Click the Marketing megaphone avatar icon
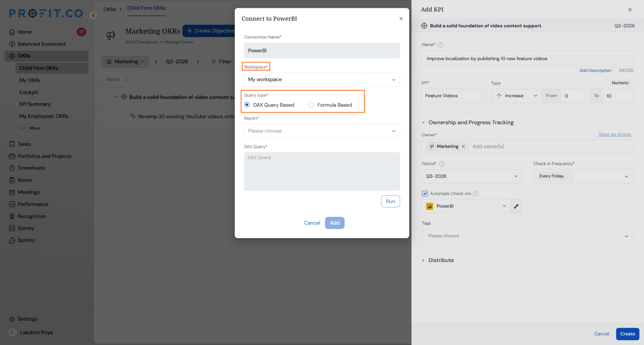644x345 pixels. tap(111, 35)
